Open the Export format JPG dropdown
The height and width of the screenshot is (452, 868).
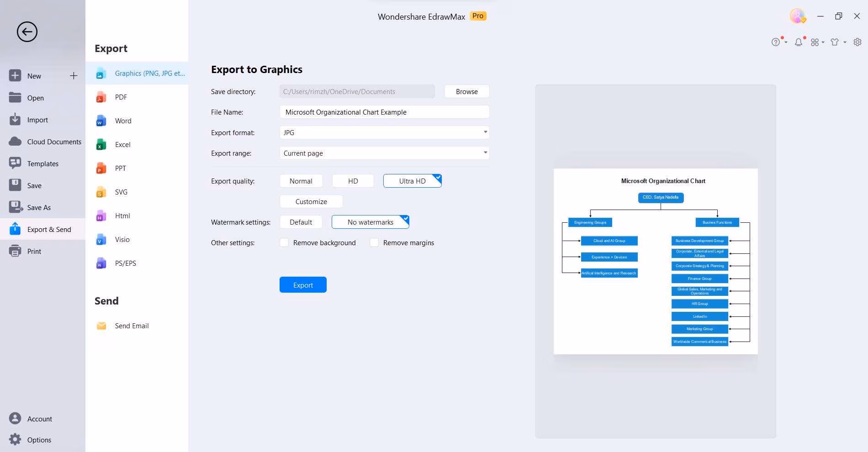coord(384,132)
